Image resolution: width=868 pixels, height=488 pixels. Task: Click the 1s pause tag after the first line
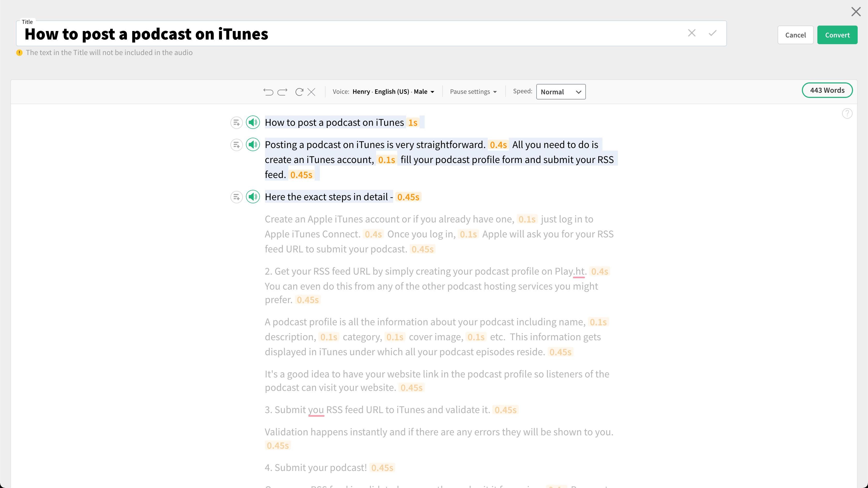[x=413, y=123]
